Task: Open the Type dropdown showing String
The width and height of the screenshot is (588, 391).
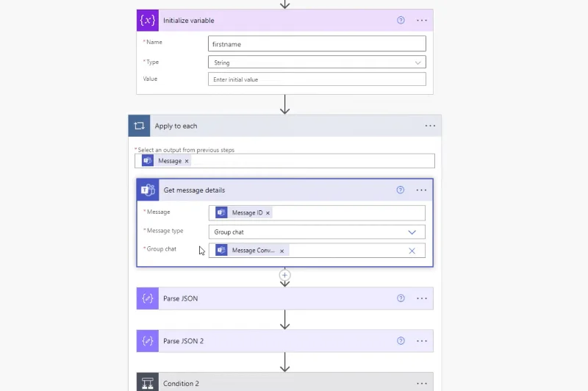Action: 317,62
